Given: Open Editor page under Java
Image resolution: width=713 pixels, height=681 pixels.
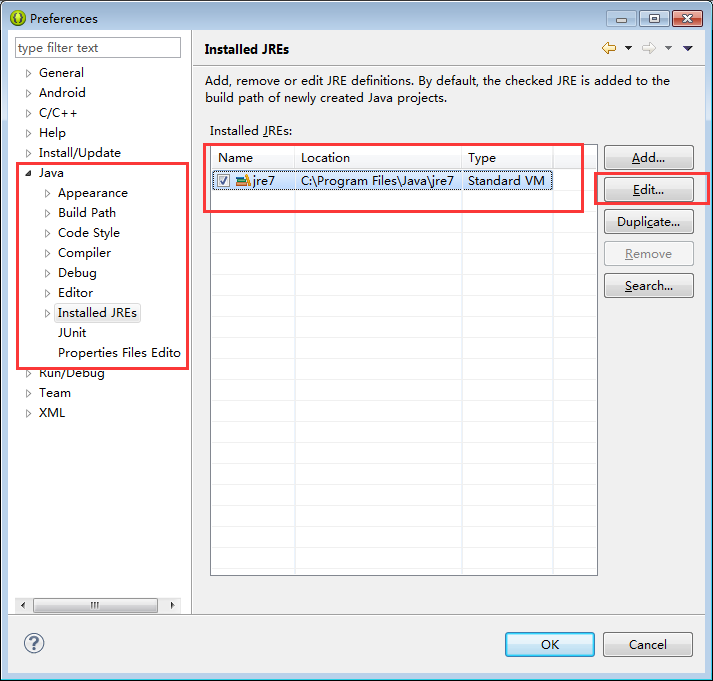Looking at the screenshot, I should coord(75,293).
